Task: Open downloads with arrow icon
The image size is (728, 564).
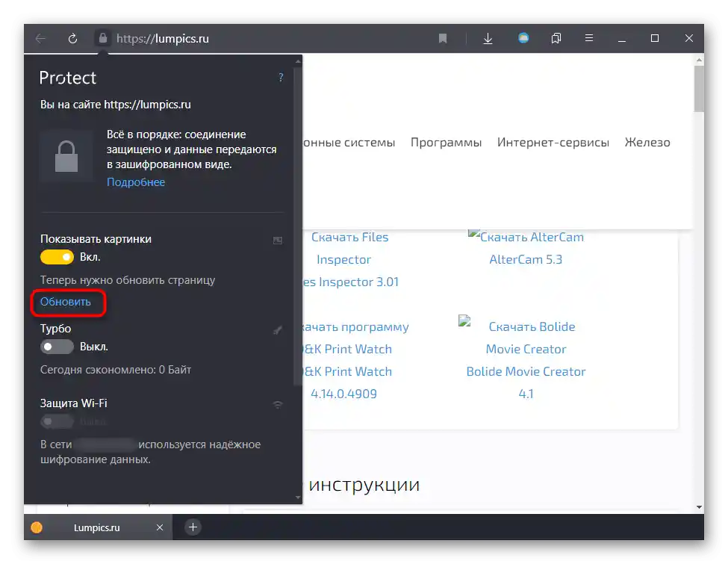Action: (x=488, y=39)
